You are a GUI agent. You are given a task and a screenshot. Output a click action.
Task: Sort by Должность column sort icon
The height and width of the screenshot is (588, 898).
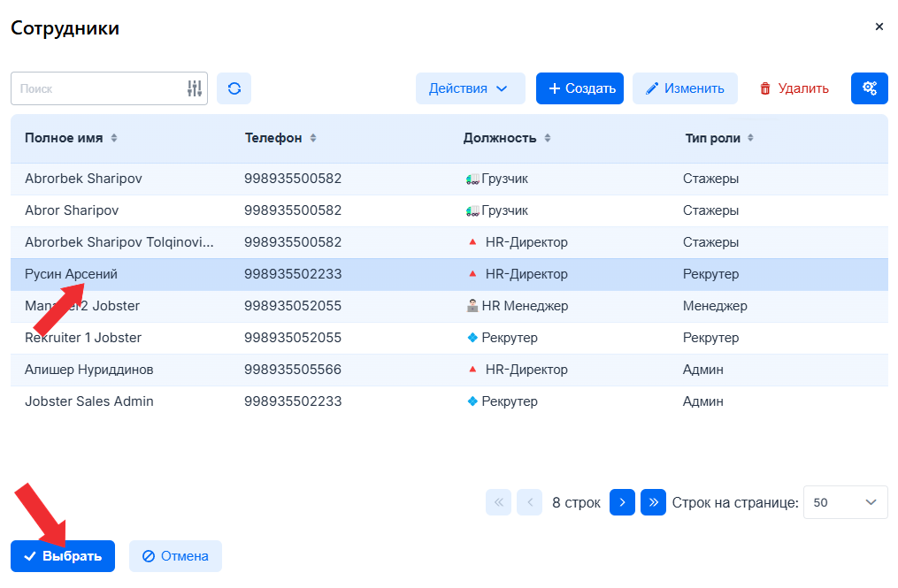[548, 139]
